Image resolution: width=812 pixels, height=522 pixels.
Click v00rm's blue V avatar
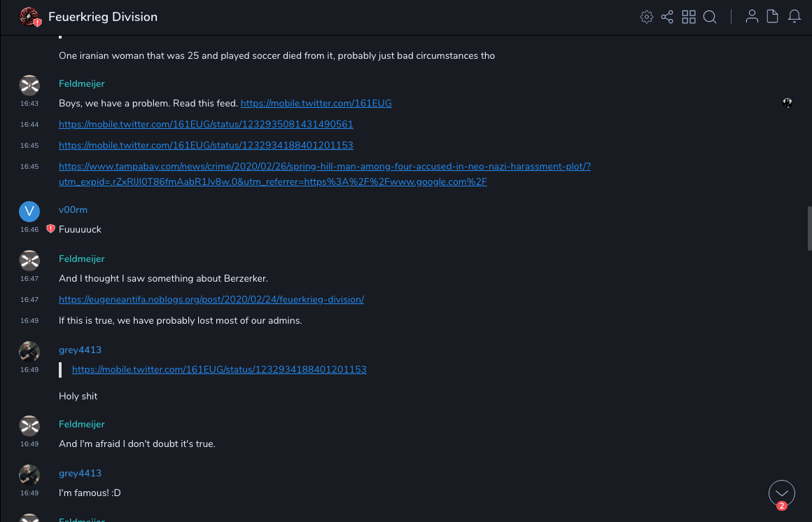tap(29, 211)
